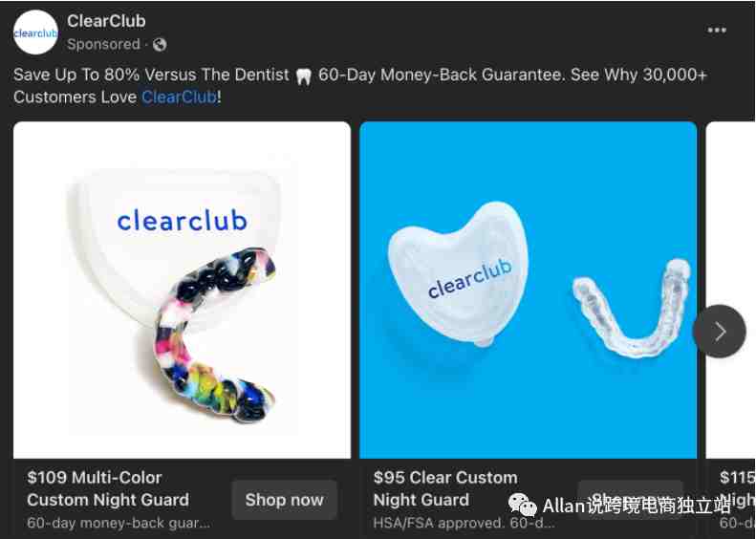Click Shop now for Multi-Color Night Guard

[x=284, y=500]
